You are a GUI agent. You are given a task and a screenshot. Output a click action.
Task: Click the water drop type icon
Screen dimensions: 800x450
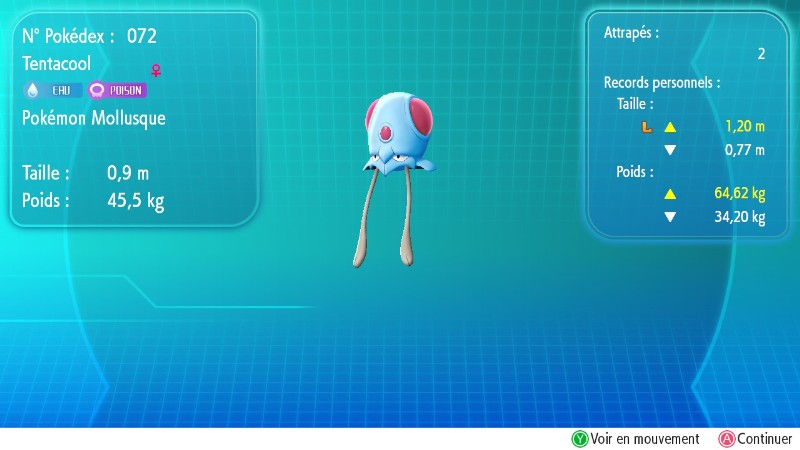[32, 90]
